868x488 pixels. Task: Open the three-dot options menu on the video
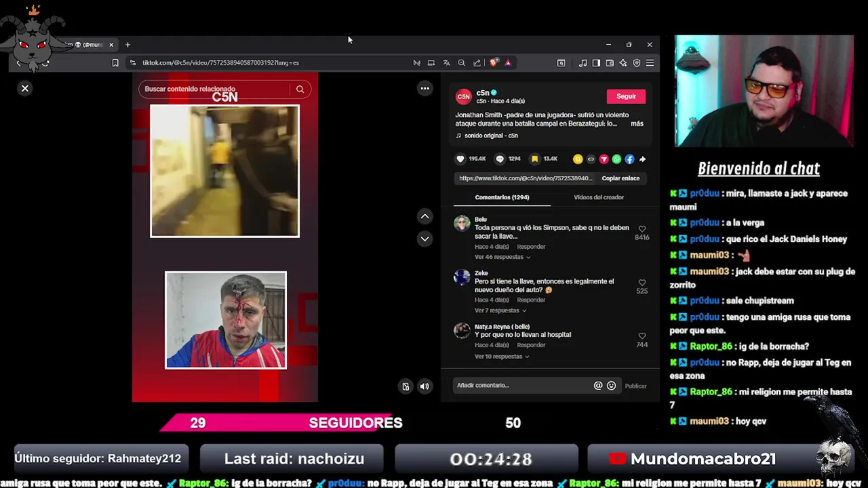pyautogui.click(x=425, y=88)
